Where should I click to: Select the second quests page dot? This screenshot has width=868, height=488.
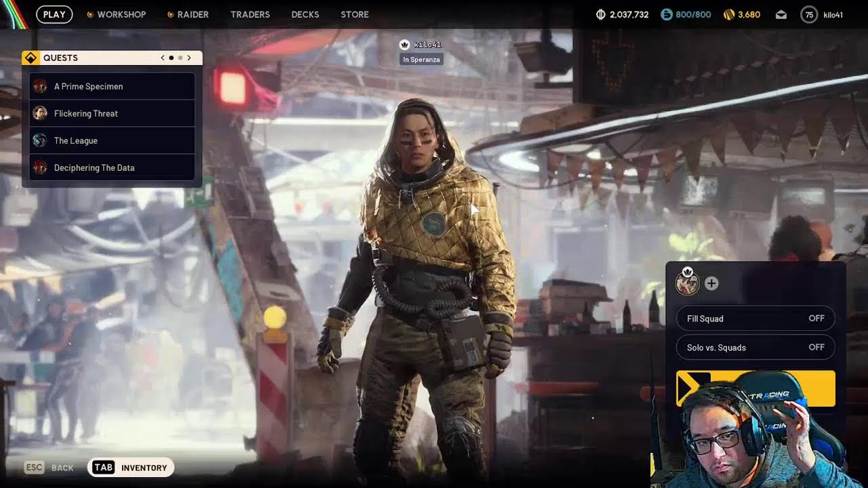(180, 58)
